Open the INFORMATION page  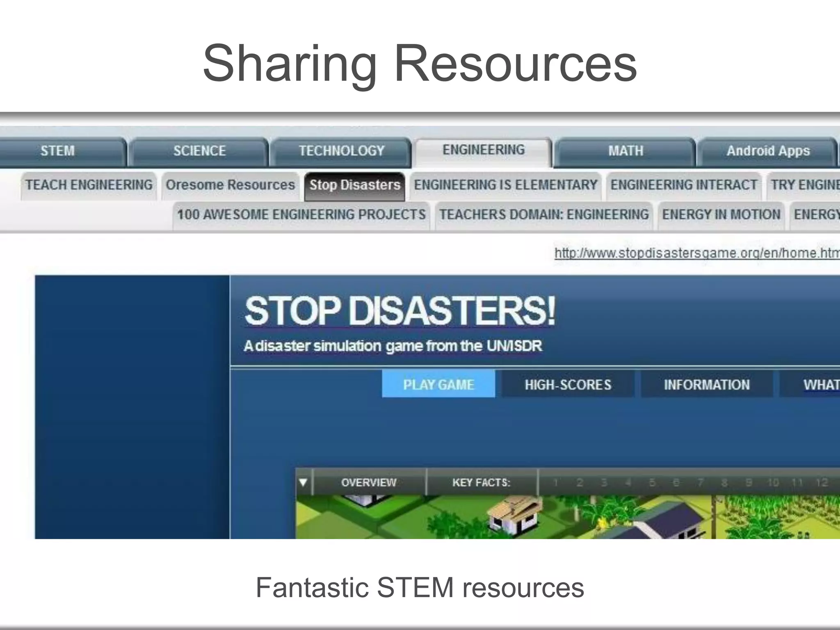pyautogui.click(x=707, y=385)
